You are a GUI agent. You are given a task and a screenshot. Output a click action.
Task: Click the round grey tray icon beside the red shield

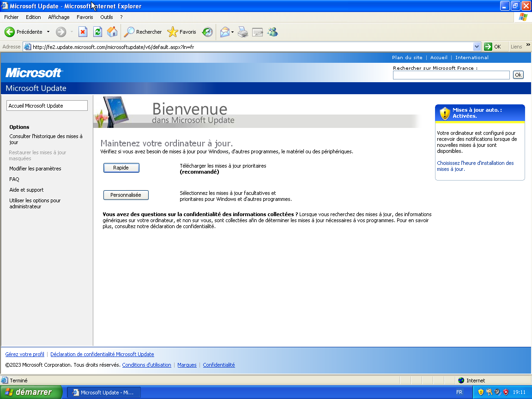pyautogui.click(x=497, y=392)
